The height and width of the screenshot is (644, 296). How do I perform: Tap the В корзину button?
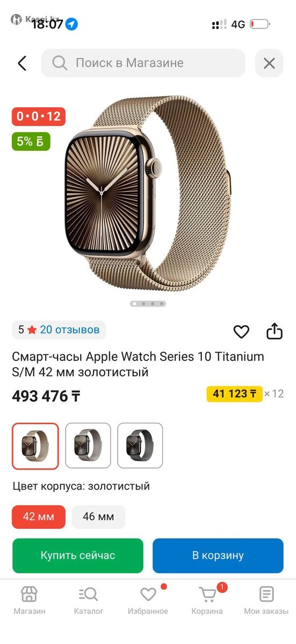[x=218, y=555]
